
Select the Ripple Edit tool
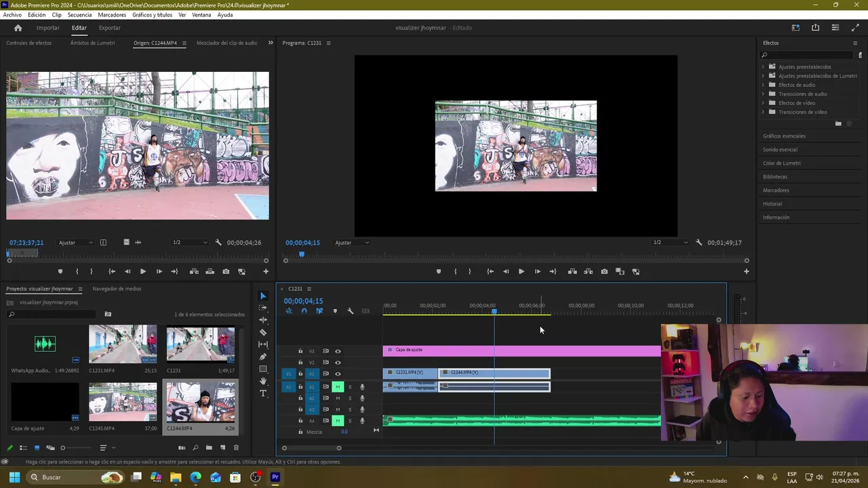(263, 320)
